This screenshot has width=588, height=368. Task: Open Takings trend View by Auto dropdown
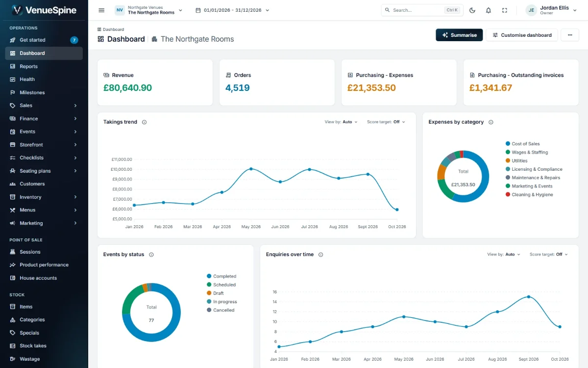click(341, 122)
